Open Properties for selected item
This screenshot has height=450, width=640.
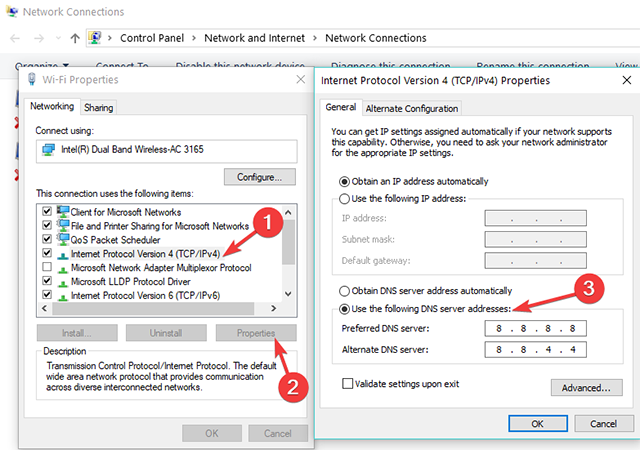(x=256, y=333)
